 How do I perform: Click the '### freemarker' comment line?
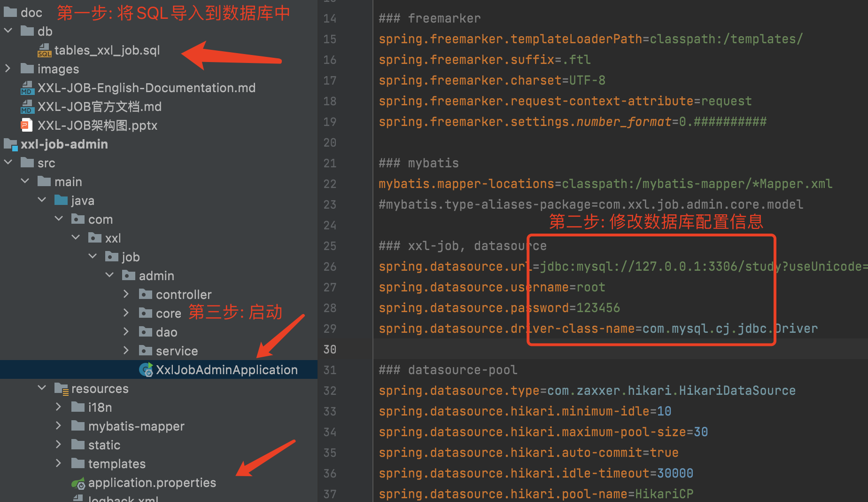(x=430, y=18)
